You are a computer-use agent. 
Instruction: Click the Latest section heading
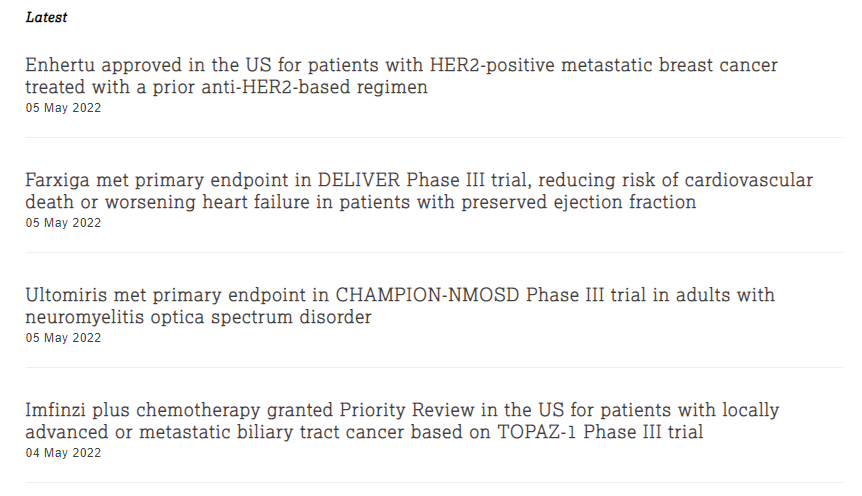coord(46,18)
